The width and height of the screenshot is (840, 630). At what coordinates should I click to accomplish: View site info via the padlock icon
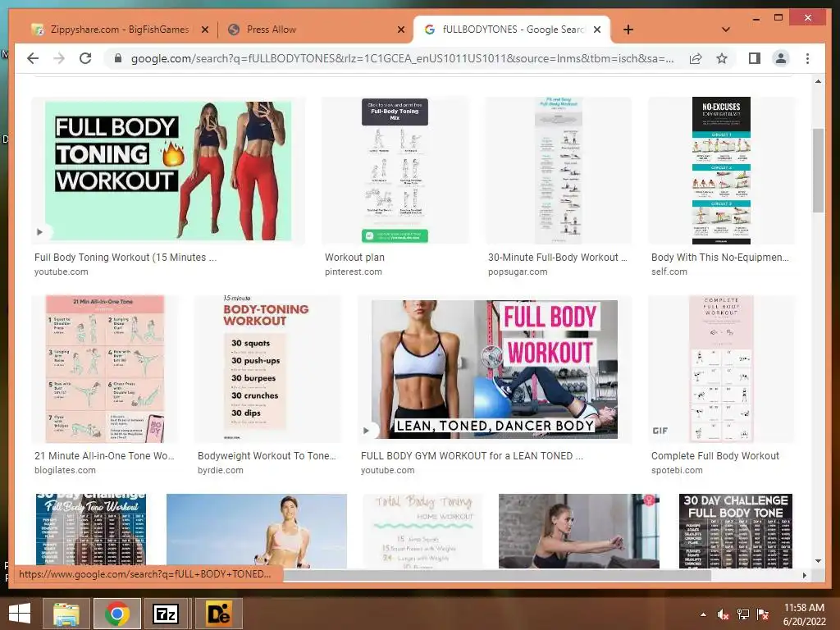(x=118, y=58)
